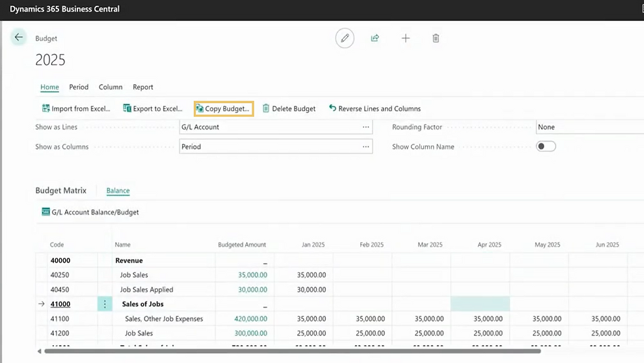Click Jan 2025 cell 30,000.00 for 40450

tap(311, 289)
